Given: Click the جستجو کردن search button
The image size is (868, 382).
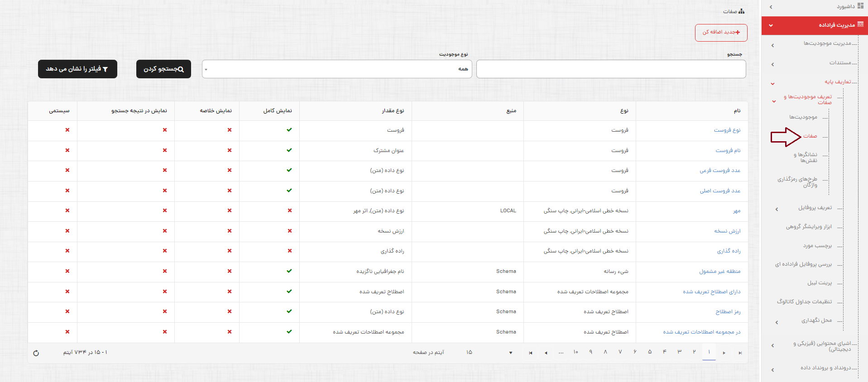Looking at the screenshot, I should (163, 69).
